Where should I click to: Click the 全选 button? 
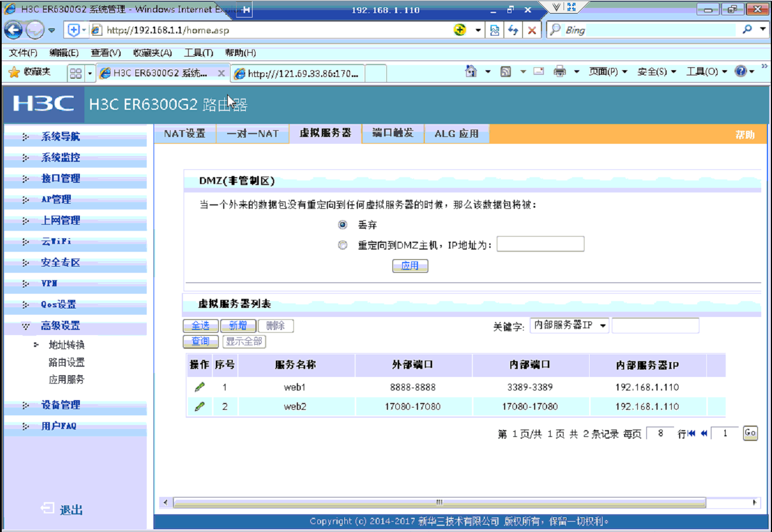point(201,325)
